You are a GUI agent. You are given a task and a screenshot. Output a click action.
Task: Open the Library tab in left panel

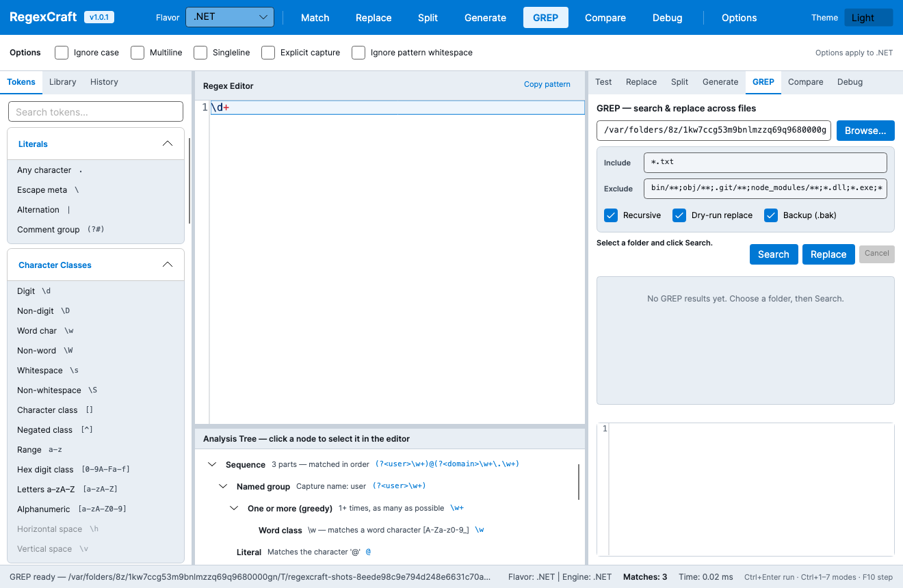pyautogui.click(x=63, y=82)
